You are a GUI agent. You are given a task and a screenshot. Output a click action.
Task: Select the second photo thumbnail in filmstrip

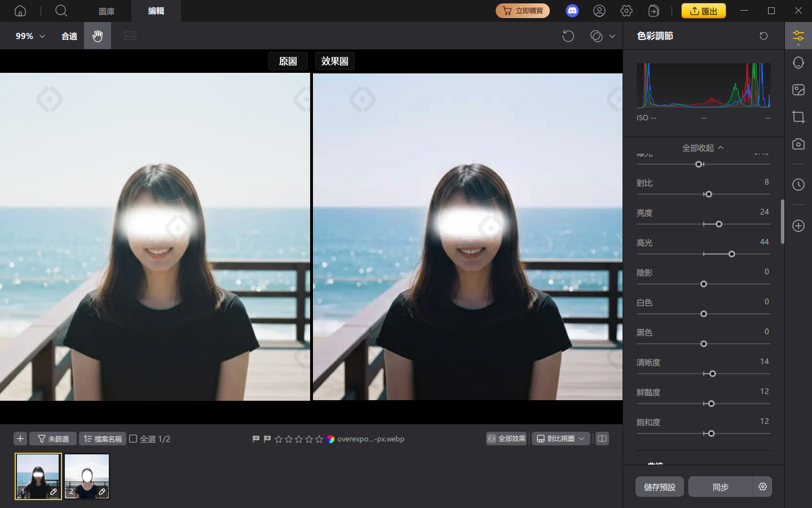(x=86, y=476)
